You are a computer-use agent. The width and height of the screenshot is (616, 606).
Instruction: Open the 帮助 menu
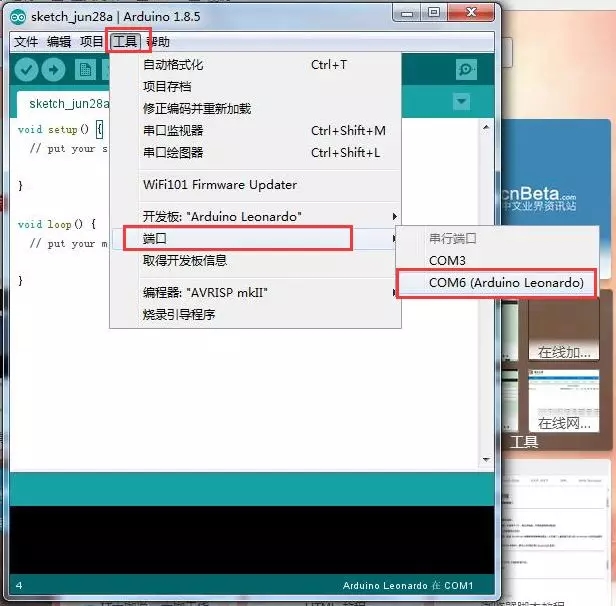click(x=158, y=42)
